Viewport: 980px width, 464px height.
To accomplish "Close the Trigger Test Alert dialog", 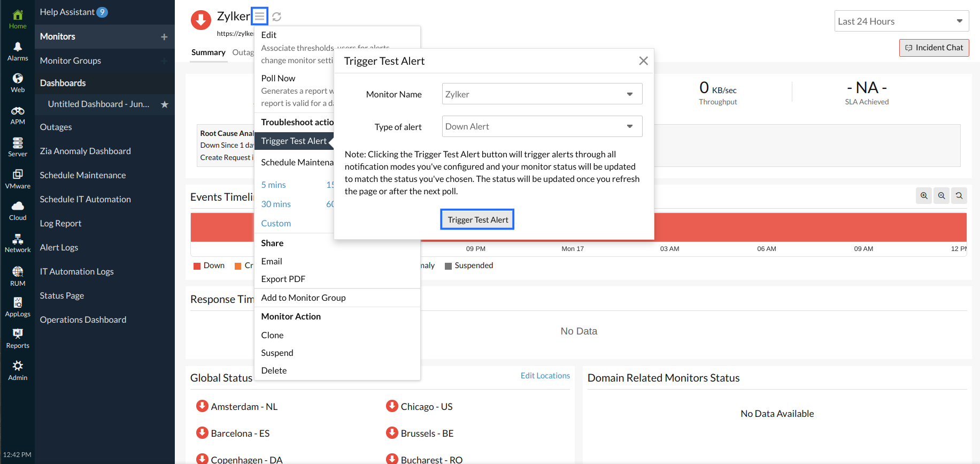I will point(643,61).
